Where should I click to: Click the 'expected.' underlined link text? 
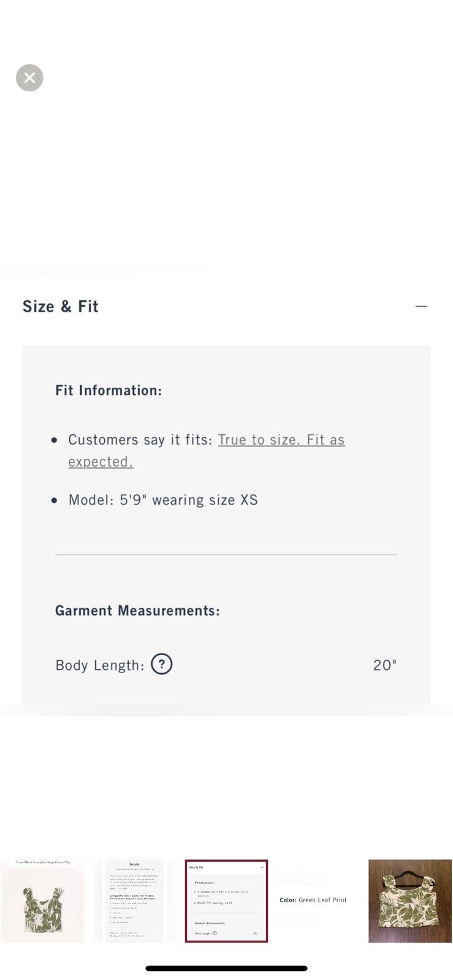pyautogui.click(x=101, y=462)
